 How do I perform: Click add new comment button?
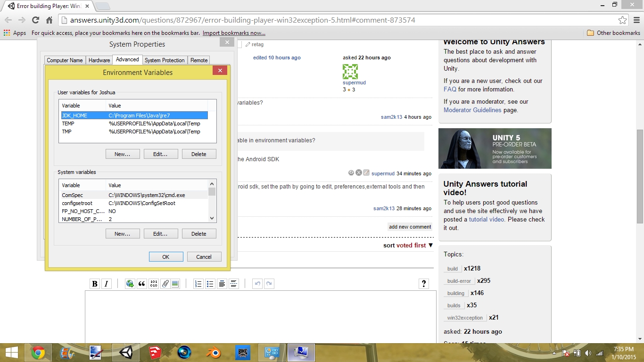(x=410, y=227)
